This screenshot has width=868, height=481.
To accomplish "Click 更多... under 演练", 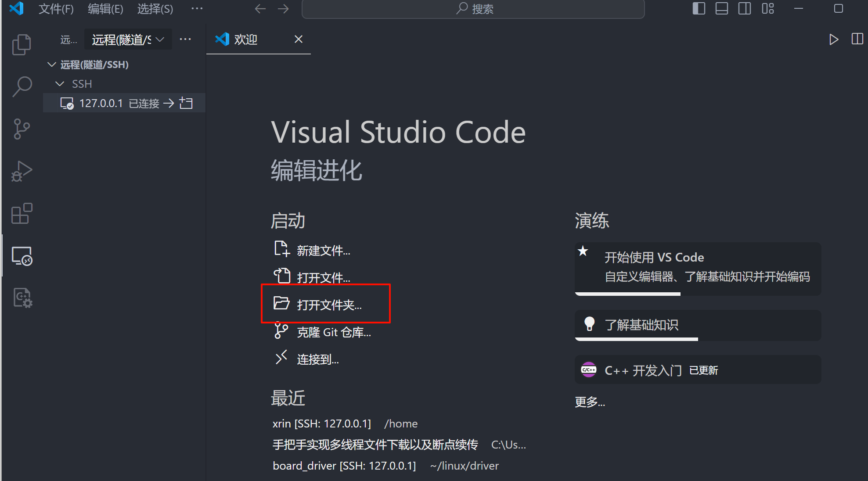I will [x=590, y=402].
